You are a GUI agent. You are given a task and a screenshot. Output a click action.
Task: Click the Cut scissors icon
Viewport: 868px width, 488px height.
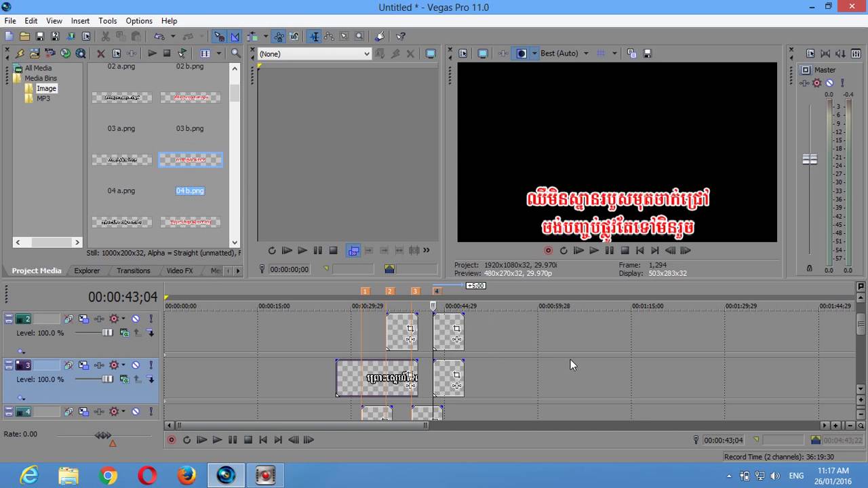[106, 37]
